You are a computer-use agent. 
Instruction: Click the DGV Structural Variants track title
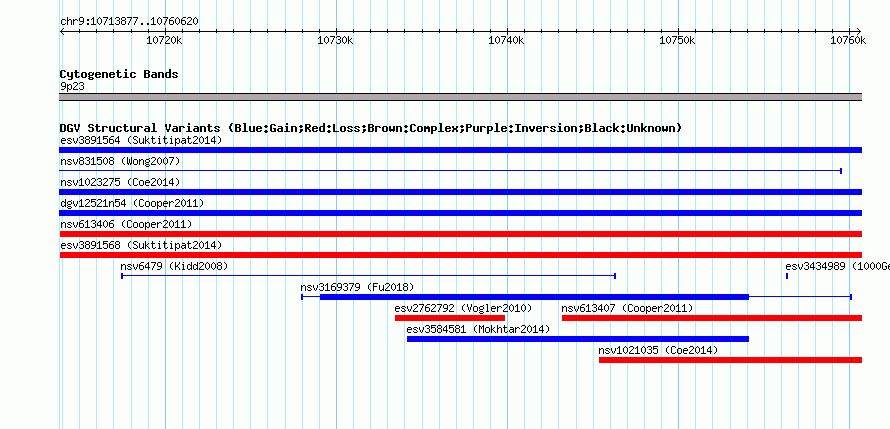click(x=371, y=128)
